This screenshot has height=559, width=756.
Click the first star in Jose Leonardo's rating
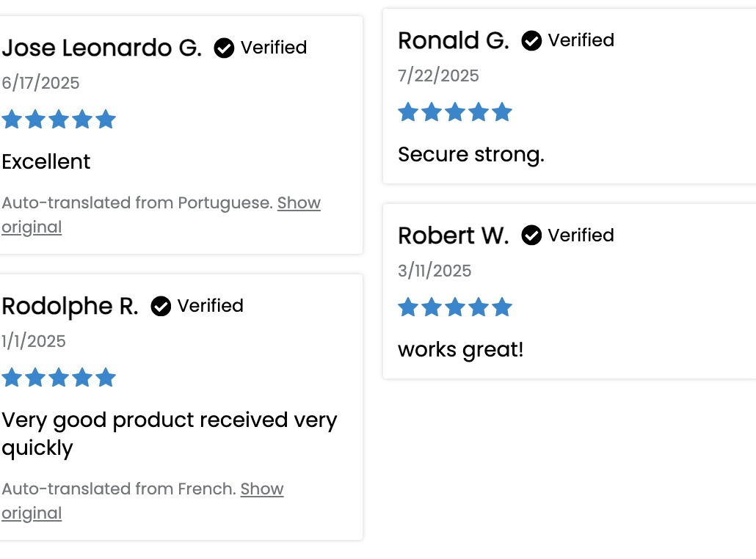pos(12,119)
